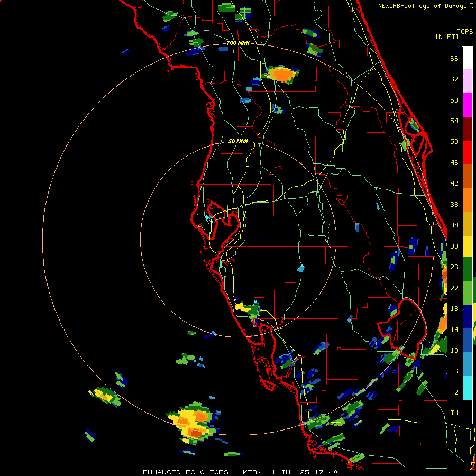476x476 pixels.
Task: Click the TOPS legend title
Action: pyautogui.click(x=465, y=32)
